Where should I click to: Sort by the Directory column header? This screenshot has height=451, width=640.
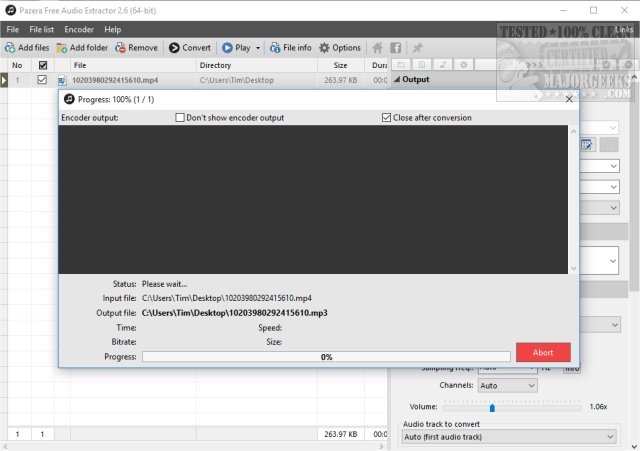pos(256,65)
